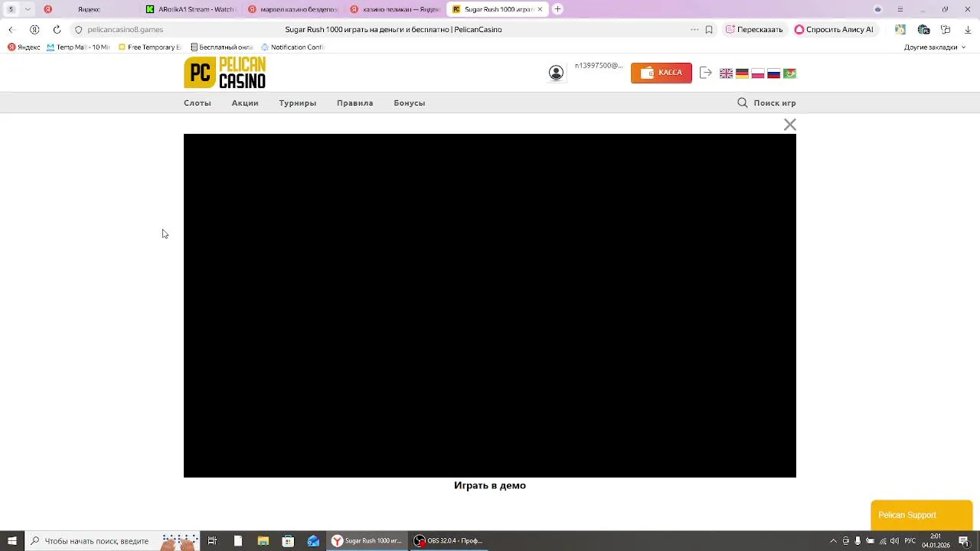
Task: Click the Windows Start button
Action: (12, 541)
